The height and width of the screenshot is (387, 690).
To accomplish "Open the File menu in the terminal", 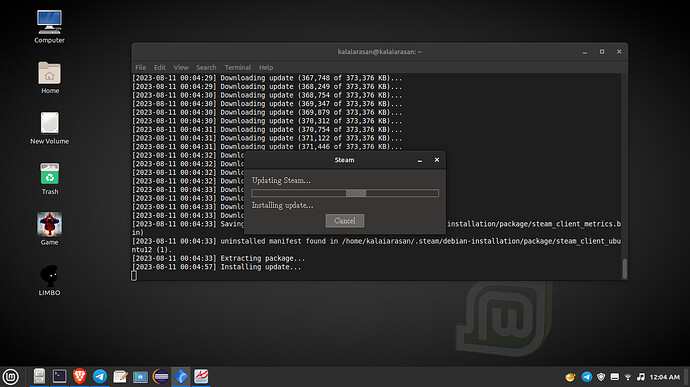I will pyautogui.click(x=141, y=67).
